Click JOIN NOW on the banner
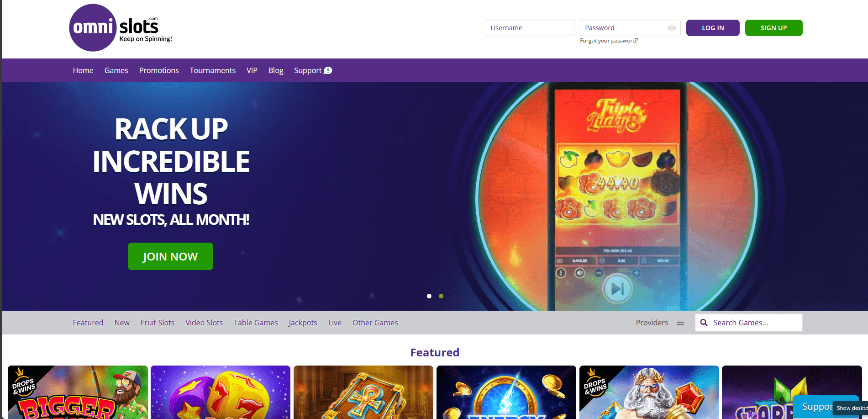Image resolution: width=868 pixels, height=419 pixels. (170, 256)
